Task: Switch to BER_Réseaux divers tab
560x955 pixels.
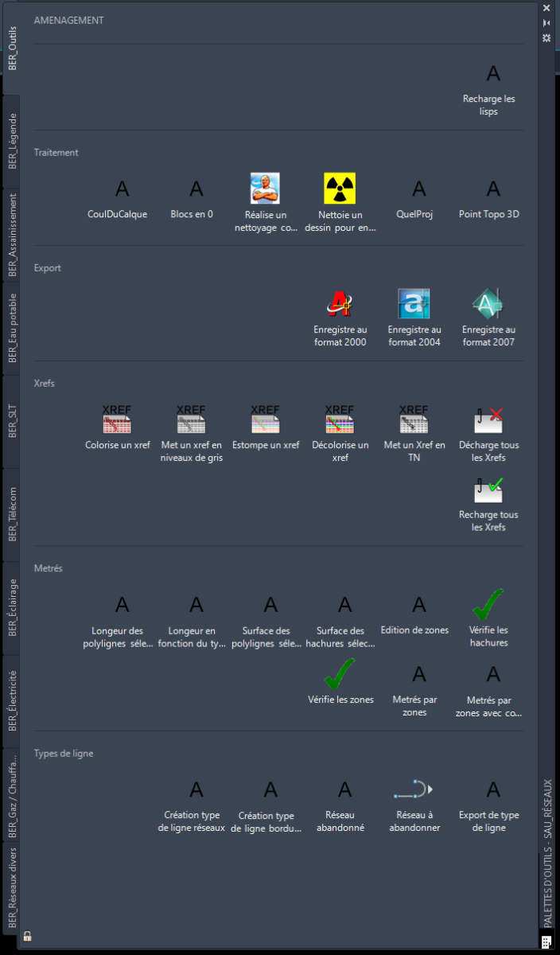Action: coord(11,887)
